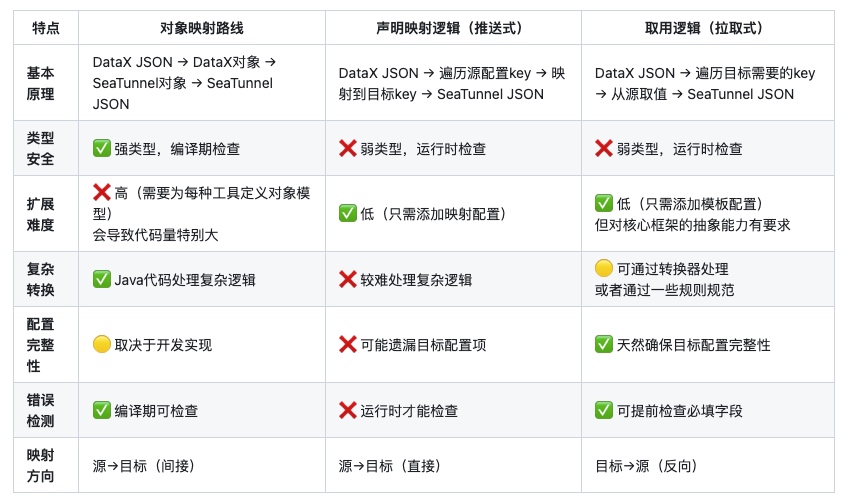Select green check before 可提前检查必填字段
This screenshot has height=497, width=849.
tap(604, 410)
